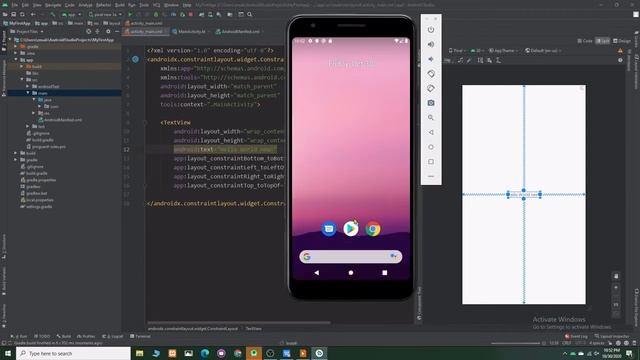Click the emulator sidebar Home circle
Viewport: 640px width, 360px height.
(x=431, y=147)
